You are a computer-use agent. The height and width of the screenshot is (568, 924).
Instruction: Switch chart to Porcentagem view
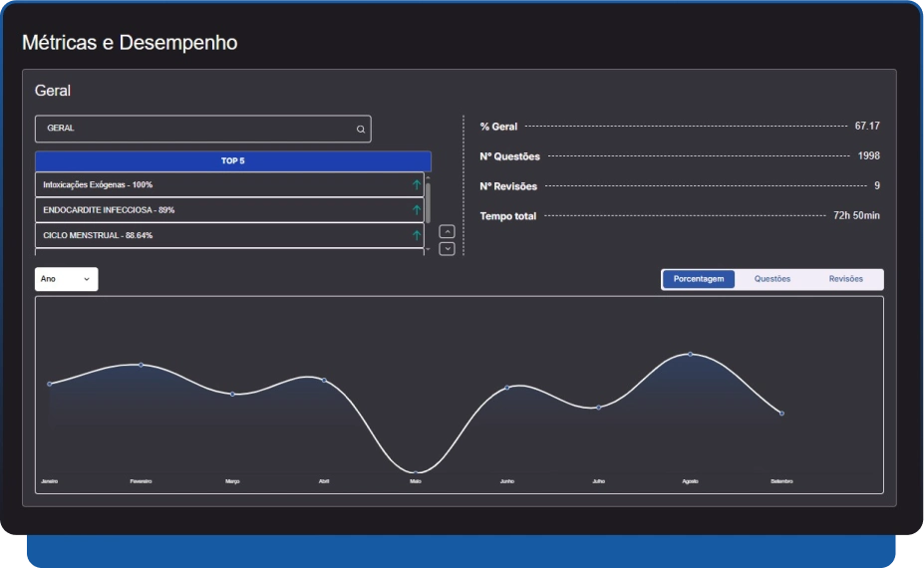699,279
